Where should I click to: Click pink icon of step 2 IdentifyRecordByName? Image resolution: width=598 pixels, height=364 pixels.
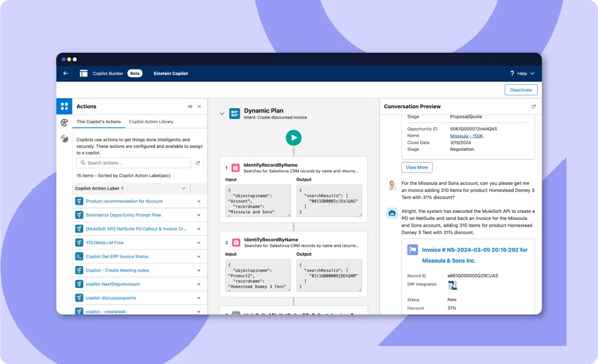pyautogui.click(x=236, y=243)
